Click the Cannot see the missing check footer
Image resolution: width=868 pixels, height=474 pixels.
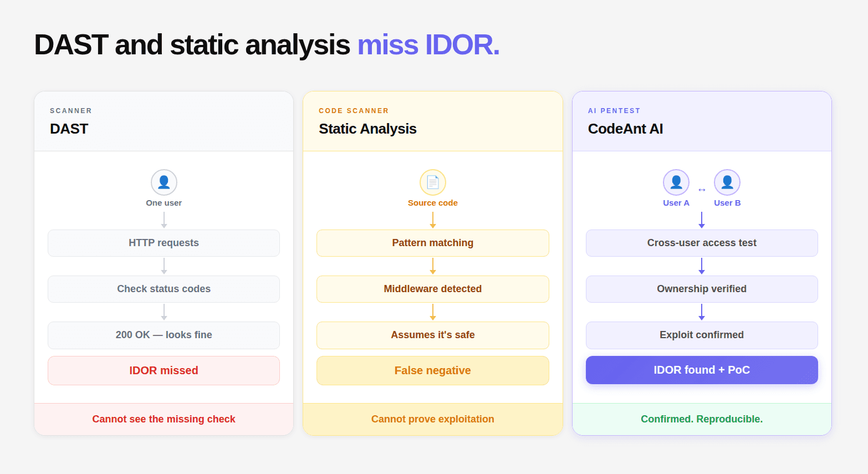[x=164, y=419]
